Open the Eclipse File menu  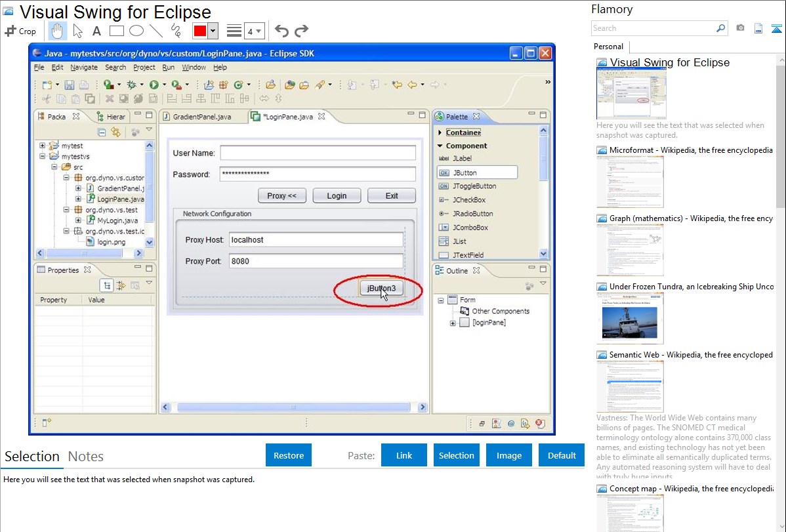39,67
